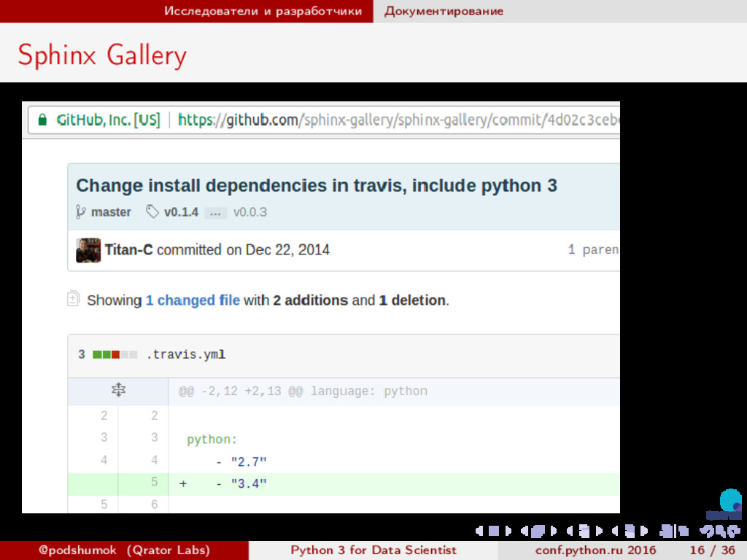Open the master branch link
The height and width of the screenshot is (560, 747).
111,212
